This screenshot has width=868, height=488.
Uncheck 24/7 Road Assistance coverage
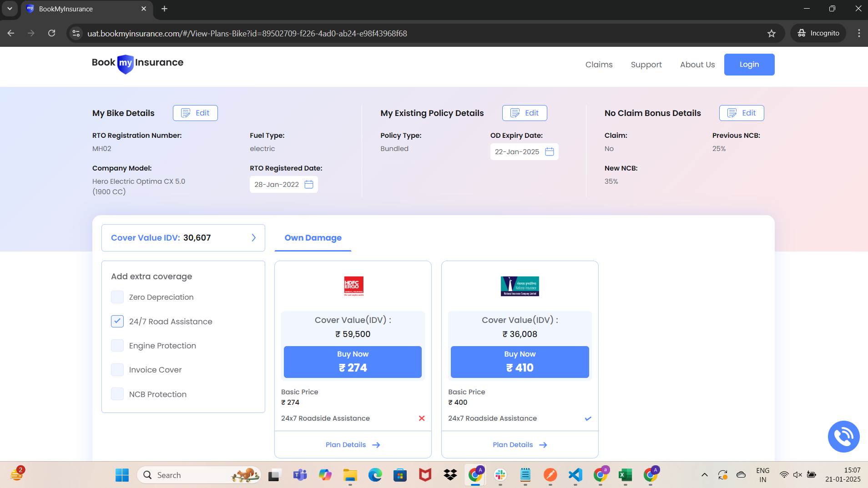(x=117, y=322)
